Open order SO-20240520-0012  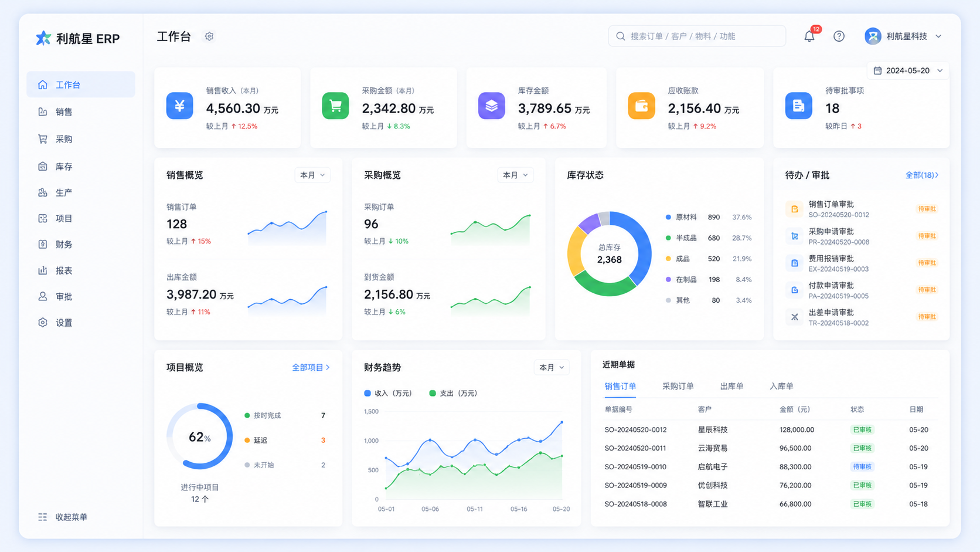[x=635, y=429]
